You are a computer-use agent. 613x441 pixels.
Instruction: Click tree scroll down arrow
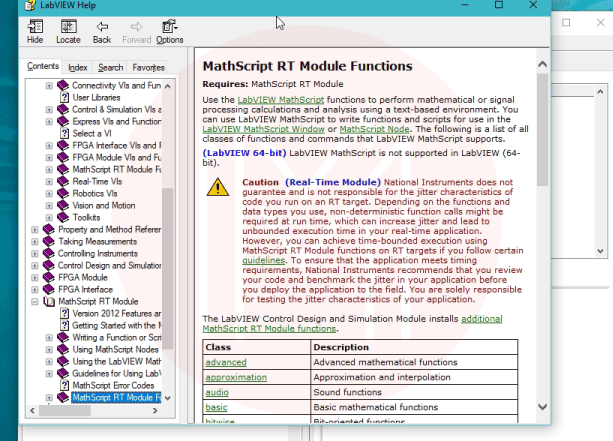168,398
